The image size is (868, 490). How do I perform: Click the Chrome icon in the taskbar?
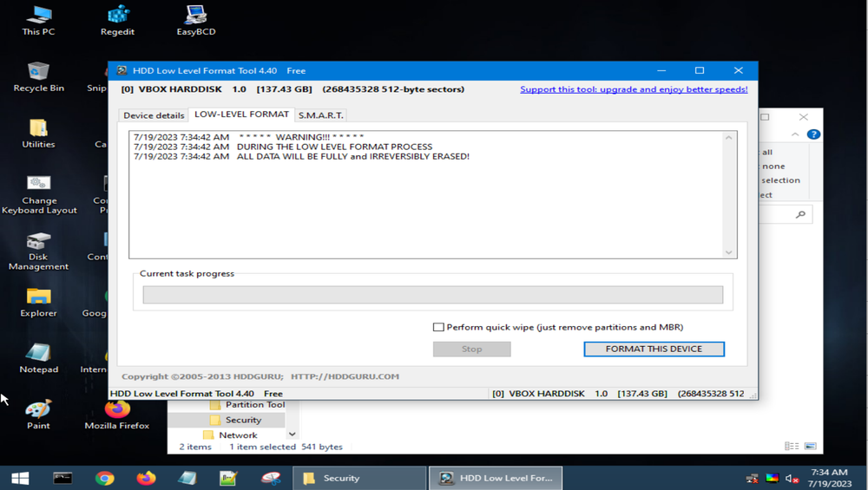105,478
